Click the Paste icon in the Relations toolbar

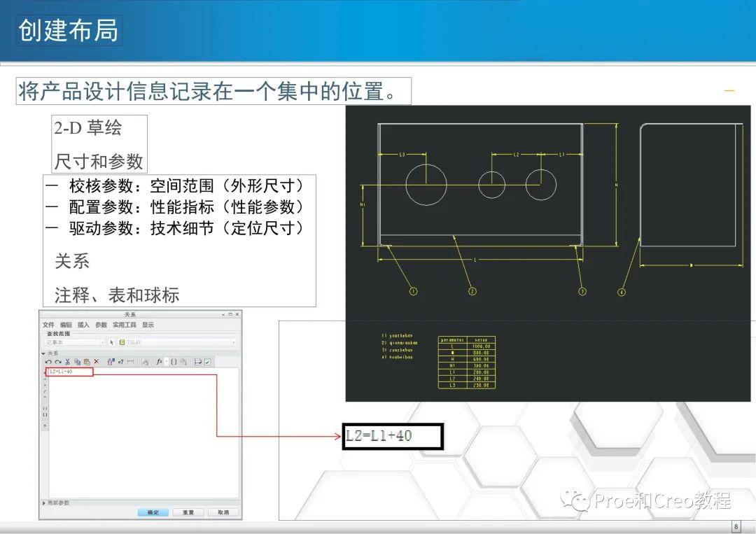point(88,362)
